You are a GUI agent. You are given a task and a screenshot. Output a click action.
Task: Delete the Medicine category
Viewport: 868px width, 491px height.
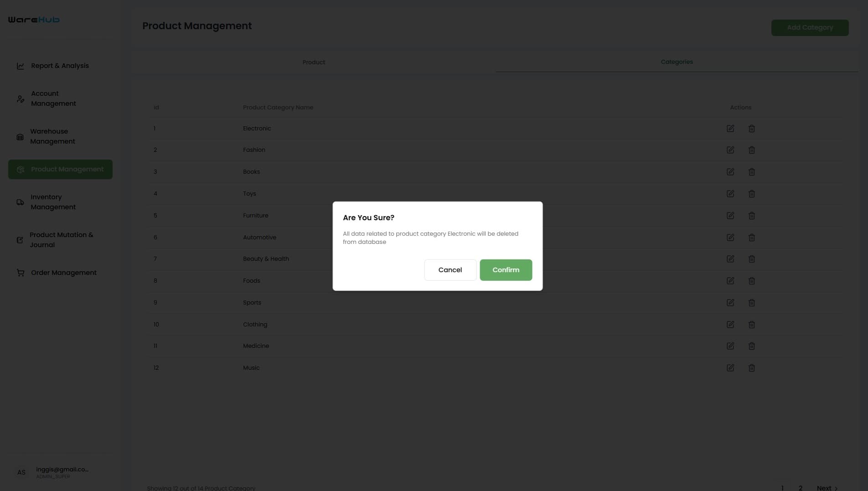751,346
